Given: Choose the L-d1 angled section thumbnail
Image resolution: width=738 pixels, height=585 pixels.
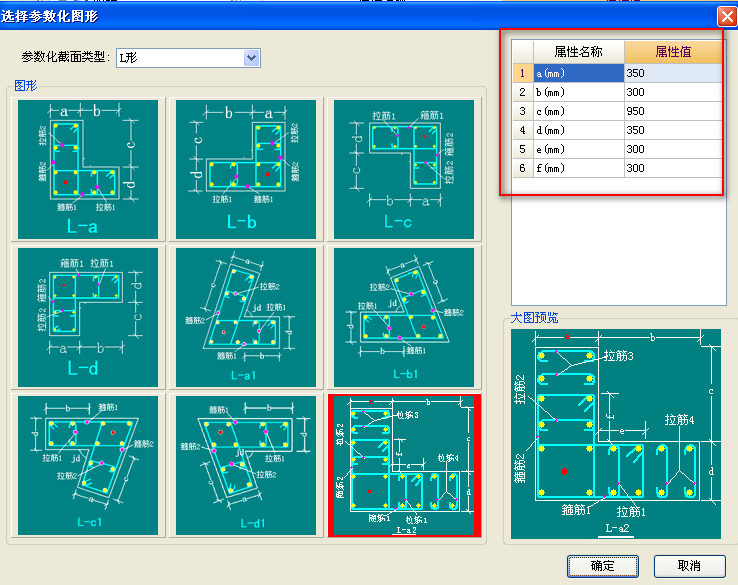Looking at the screenshot, I should coord(246,465).
